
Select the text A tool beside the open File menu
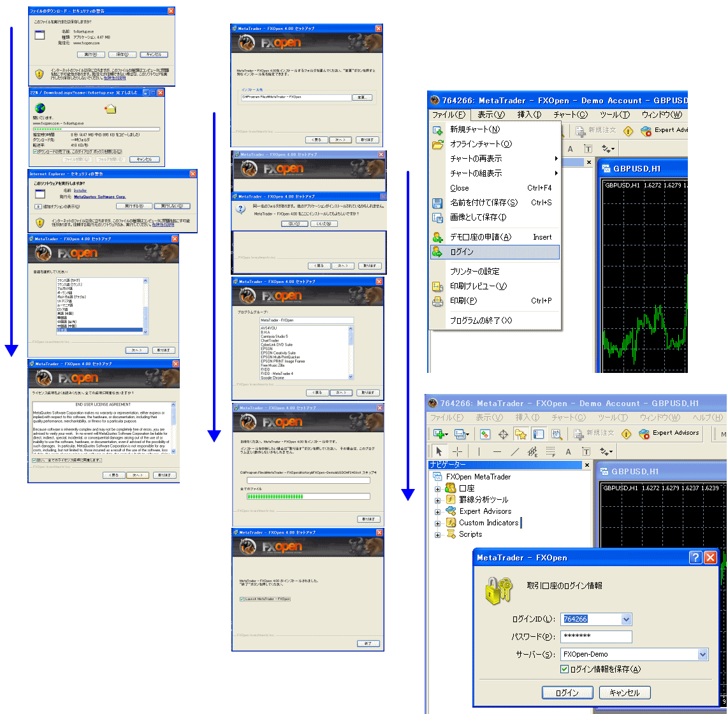point(570,149)
